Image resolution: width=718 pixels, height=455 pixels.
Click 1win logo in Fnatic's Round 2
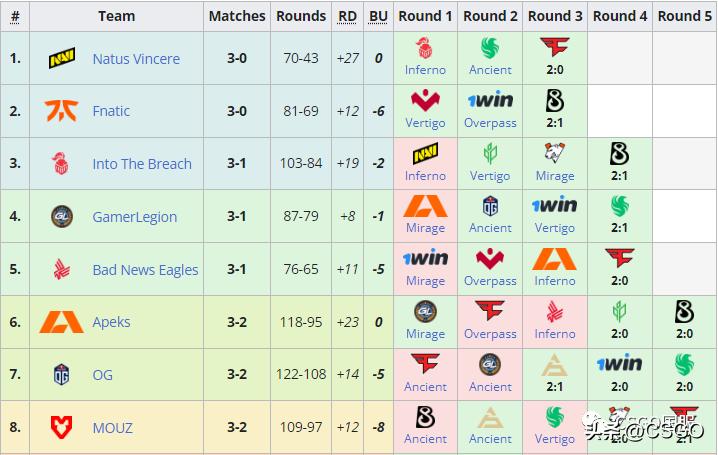coord(490,100)
